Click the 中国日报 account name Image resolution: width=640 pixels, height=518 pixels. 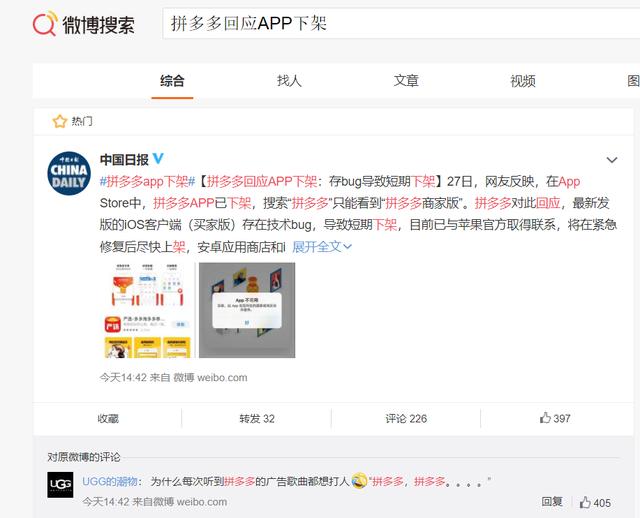pos(124,160)
